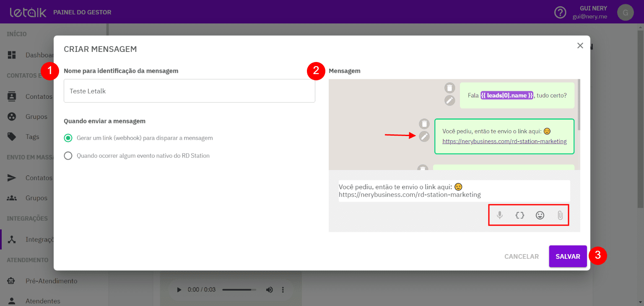Screen dimensions: 644x306
Task: Open the nerybusiness.com link in message
Action: click(x=504, y=141)
